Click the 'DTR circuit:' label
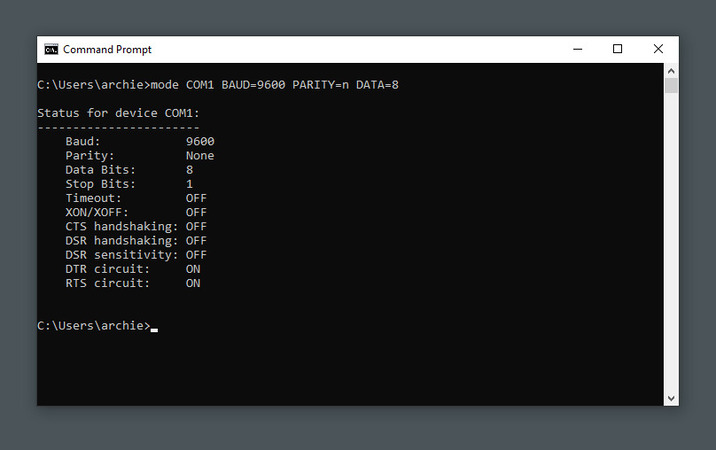716x450 pixels. pos(107,269)
